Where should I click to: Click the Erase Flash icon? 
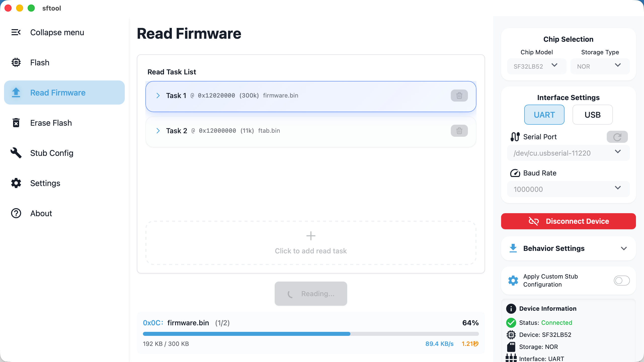coord(16,123)
